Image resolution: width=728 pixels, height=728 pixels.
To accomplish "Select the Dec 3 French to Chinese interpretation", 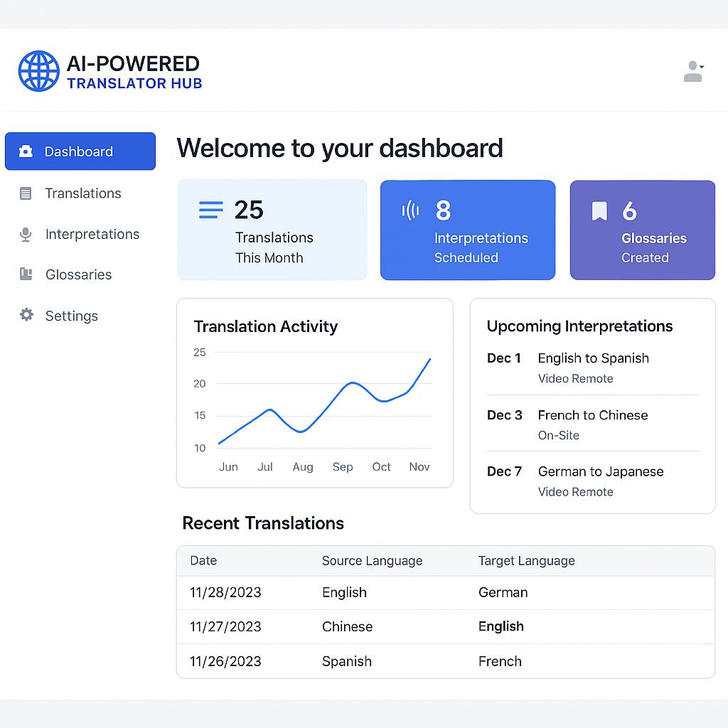I will [x=593, y=424].
